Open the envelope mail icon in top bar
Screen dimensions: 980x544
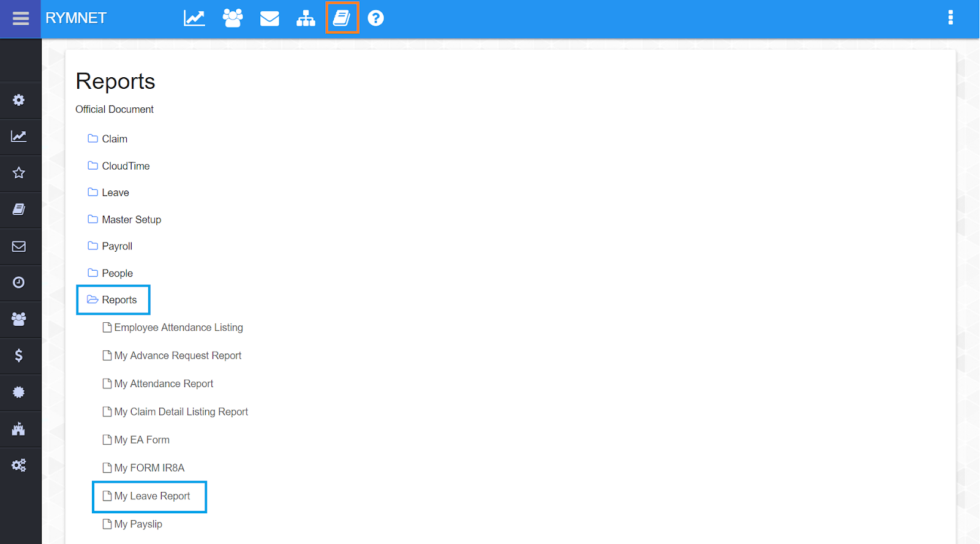[x=269, y=18]
